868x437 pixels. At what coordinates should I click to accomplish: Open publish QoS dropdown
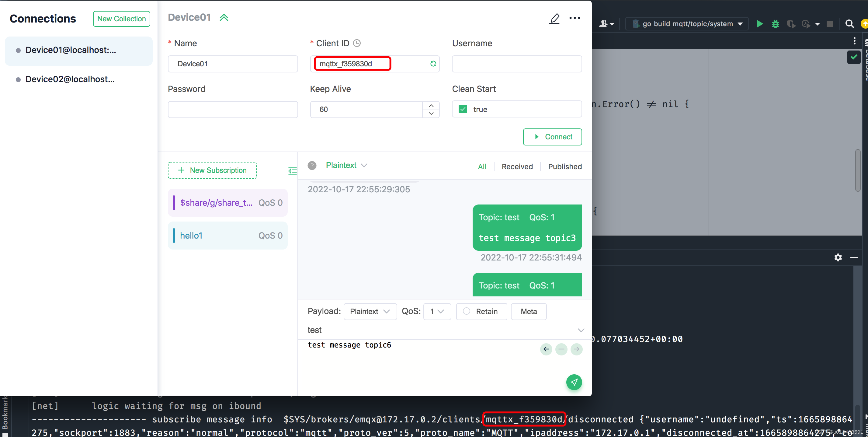(437, 312)
